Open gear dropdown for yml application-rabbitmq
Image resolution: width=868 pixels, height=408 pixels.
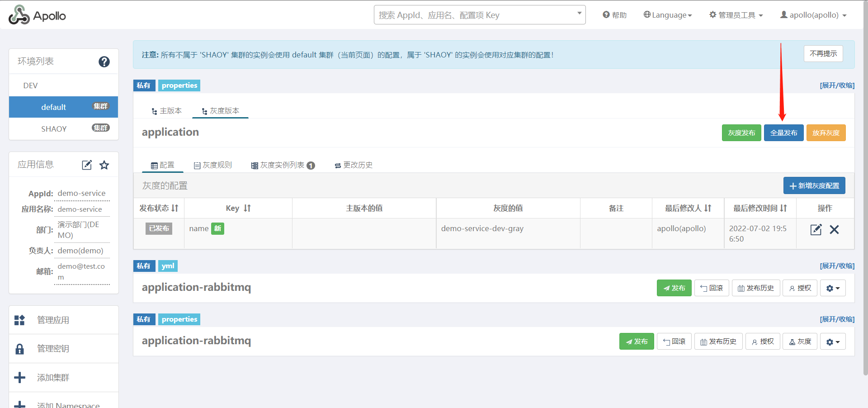click(x=832, y=288)
